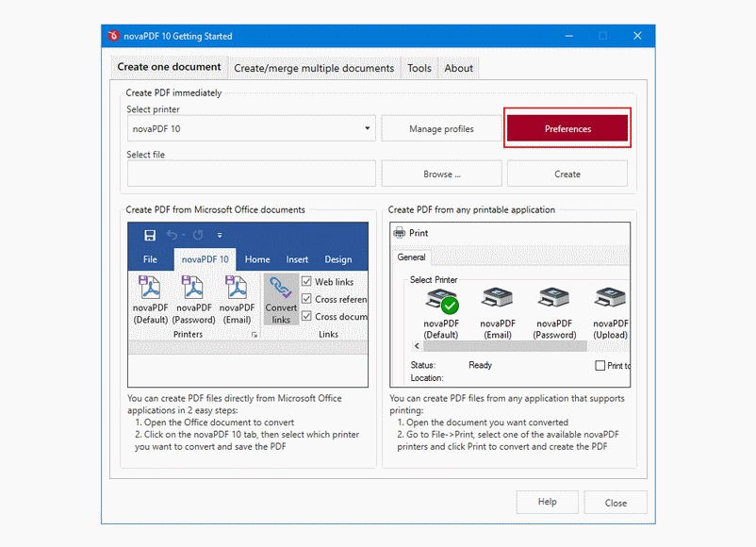The height and width of the screenshot is (547, 756).
Task: Open the About tab
Action: (458, 69)
